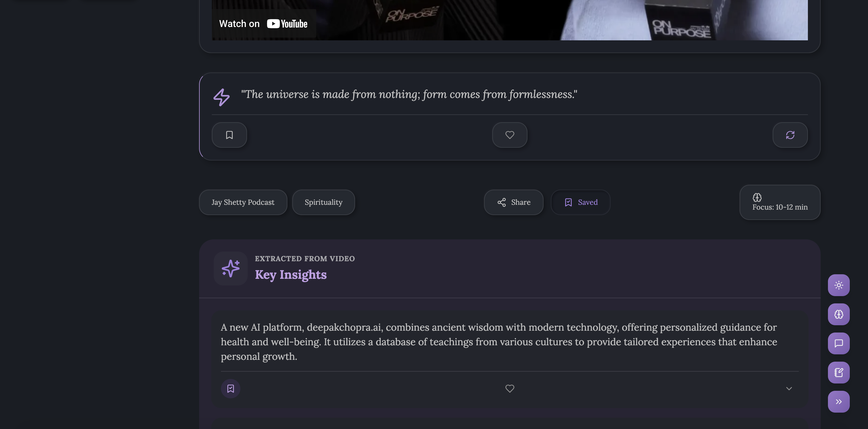
Task: Unsave the deepakchopra.ai insight bookmark
Action: tap(230, 389)
